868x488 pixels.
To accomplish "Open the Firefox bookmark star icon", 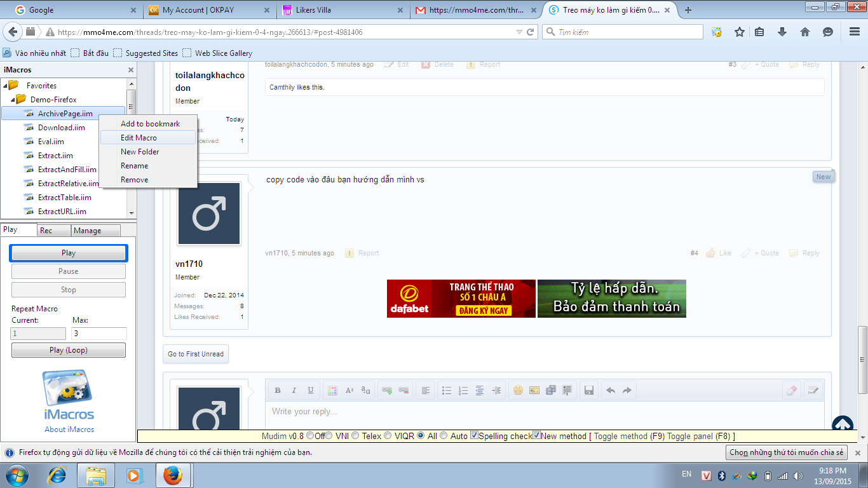I will [740, 32].
